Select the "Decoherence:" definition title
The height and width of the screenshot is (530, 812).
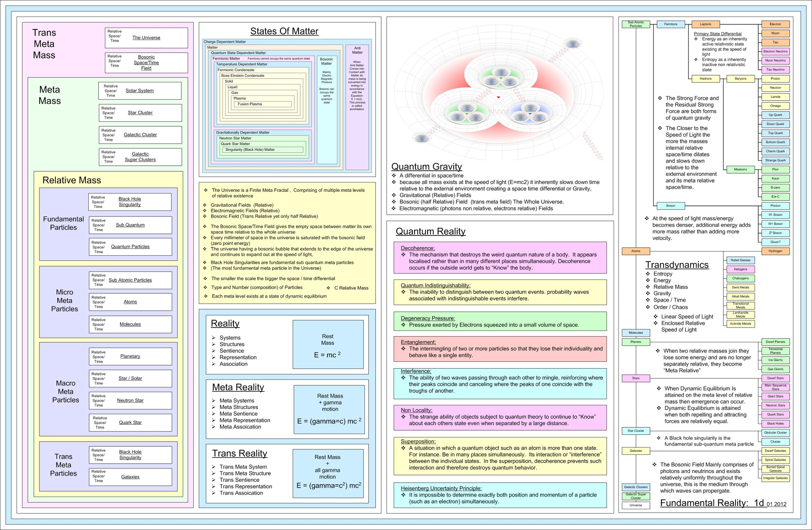pos(417,248)
